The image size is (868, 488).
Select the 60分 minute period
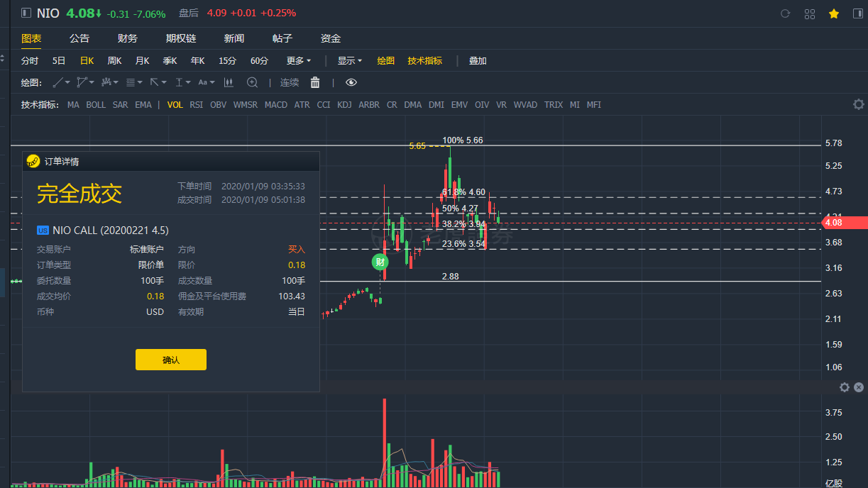tap(259, 61)
